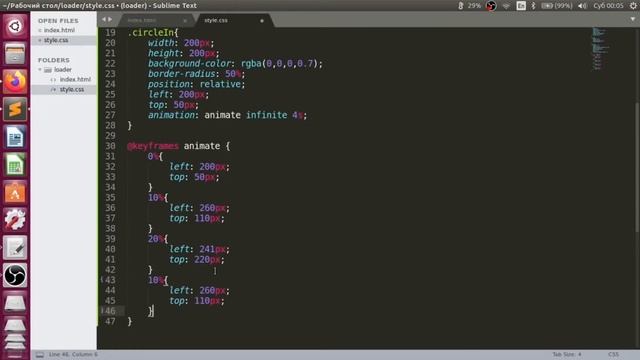Viewport: 640px width, 360px height.
Task: Open index.html under Open Files
Action: 59,30
